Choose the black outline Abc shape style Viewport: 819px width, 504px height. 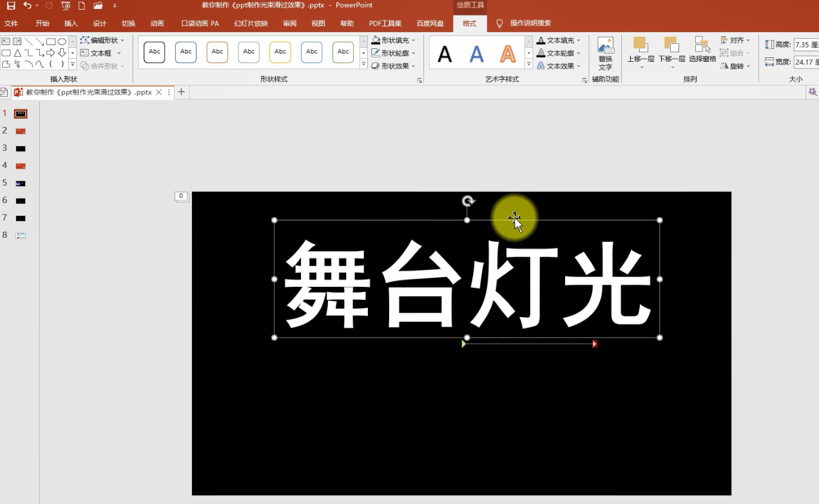[155, 52]
